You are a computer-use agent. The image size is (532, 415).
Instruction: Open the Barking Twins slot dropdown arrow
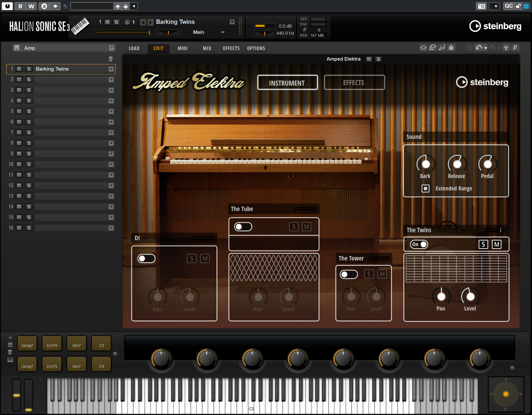click(x=111, y=69)
